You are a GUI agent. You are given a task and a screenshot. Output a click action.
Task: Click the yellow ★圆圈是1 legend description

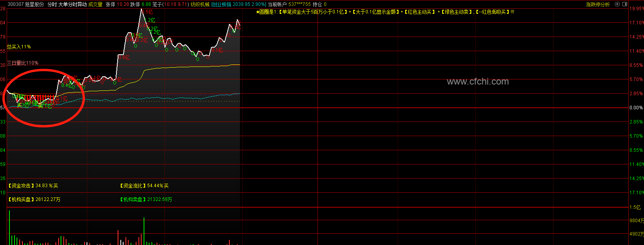coord(385,12)
